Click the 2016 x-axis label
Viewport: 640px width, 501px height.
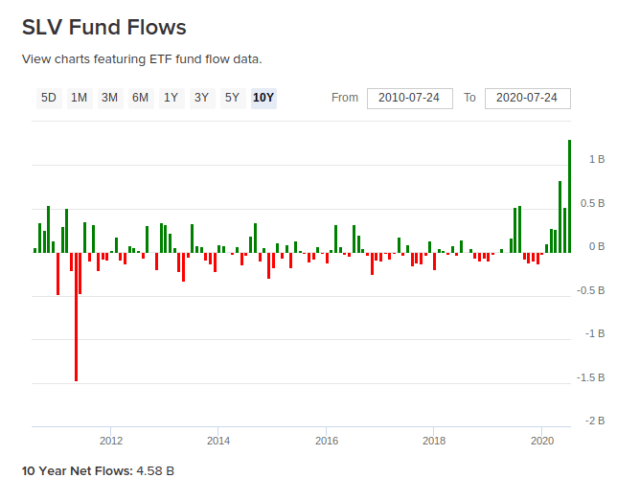click(x=327, y=441)
